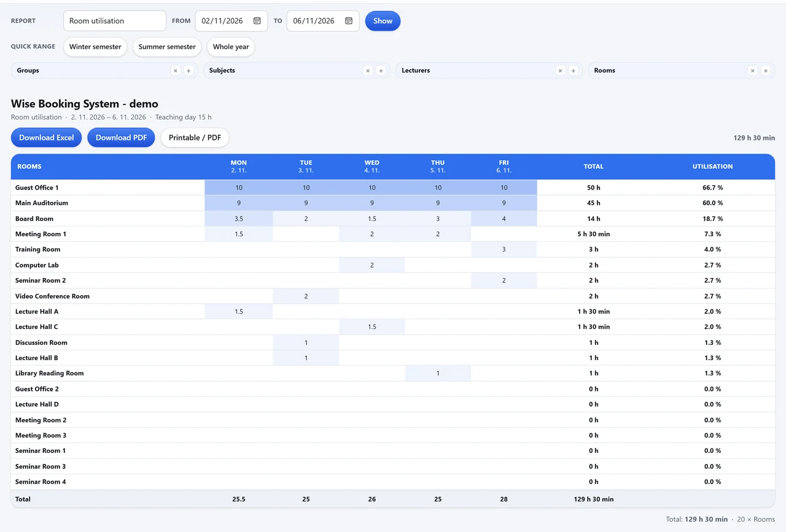Viewport: 786px width, 532px height.
Task: Click the TO date field 06/11/2026
Action: click(x=323, y=21)
